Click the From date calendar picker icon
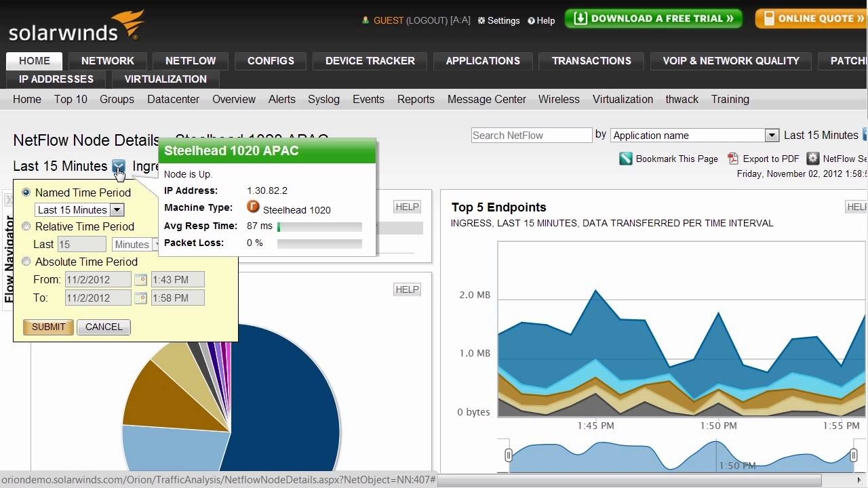This screenshot has height=488, width=868. (141, 279)
